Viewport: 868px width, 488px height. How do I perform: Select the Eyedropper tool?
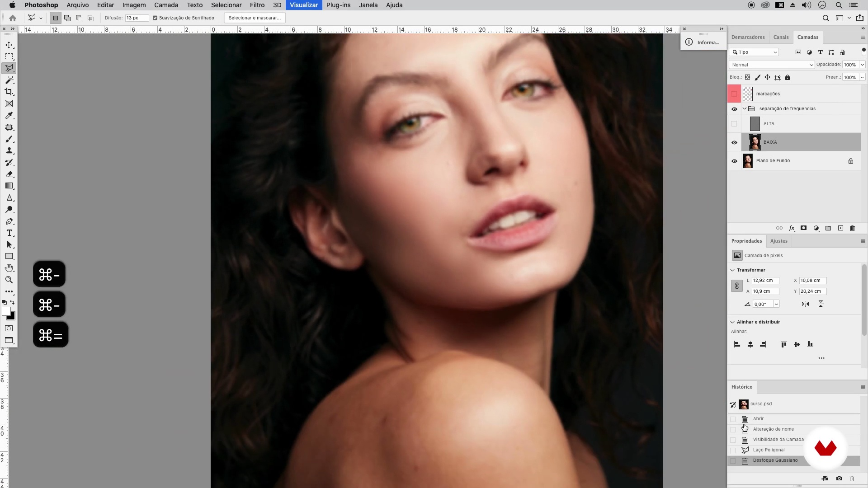click(9, 115)
